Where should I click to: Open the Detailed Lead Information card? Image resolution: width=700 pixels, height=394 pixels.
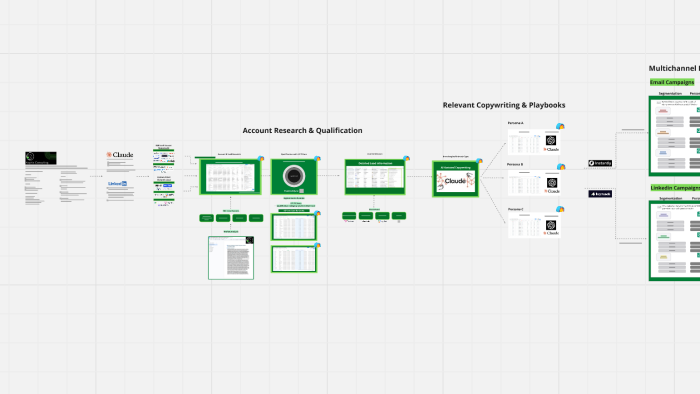coord(375,177)
